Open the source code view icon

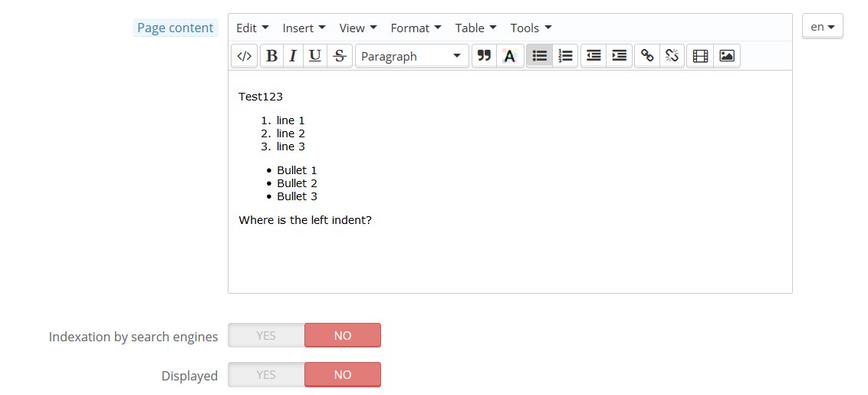click(244, 56)
